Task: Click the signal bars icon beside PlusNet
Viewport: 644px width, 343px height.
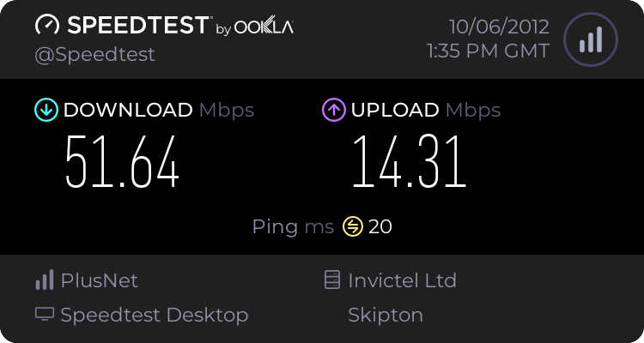Action: [x=45, y=280]
